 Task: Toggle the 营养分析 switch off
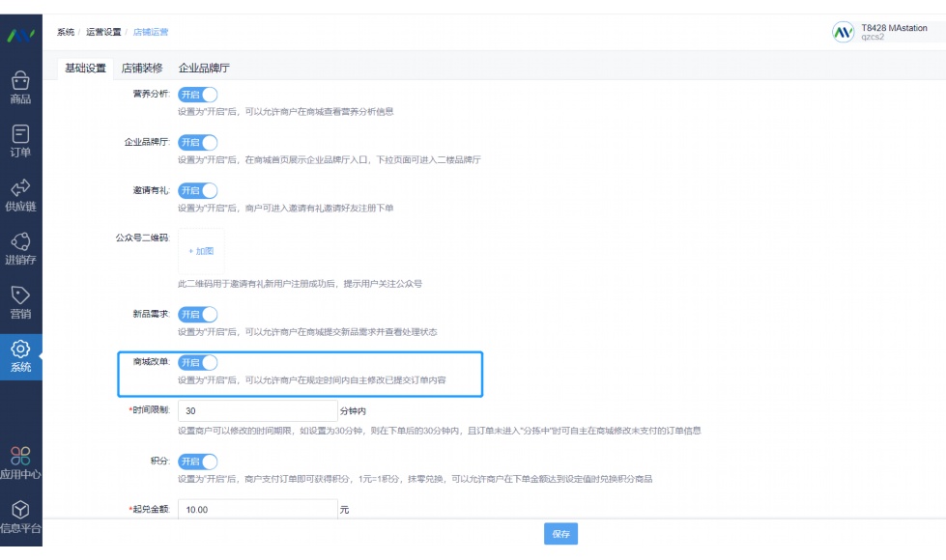click(197, 95)
